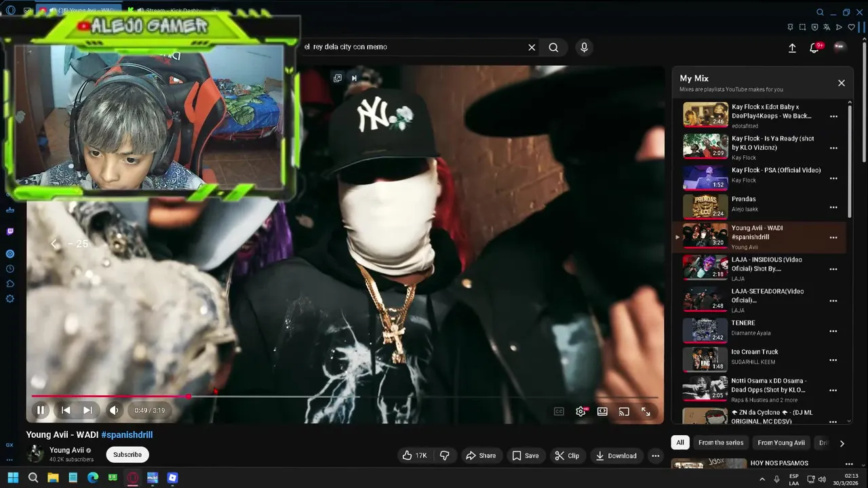Open notifications bell with 9+ badge
The height and width of the screenshot is (488, 868).
(x=815, y=47)
